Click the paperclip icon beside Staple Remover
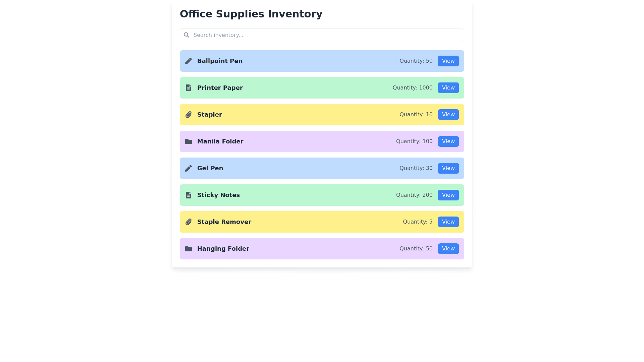 pos(189,222)
